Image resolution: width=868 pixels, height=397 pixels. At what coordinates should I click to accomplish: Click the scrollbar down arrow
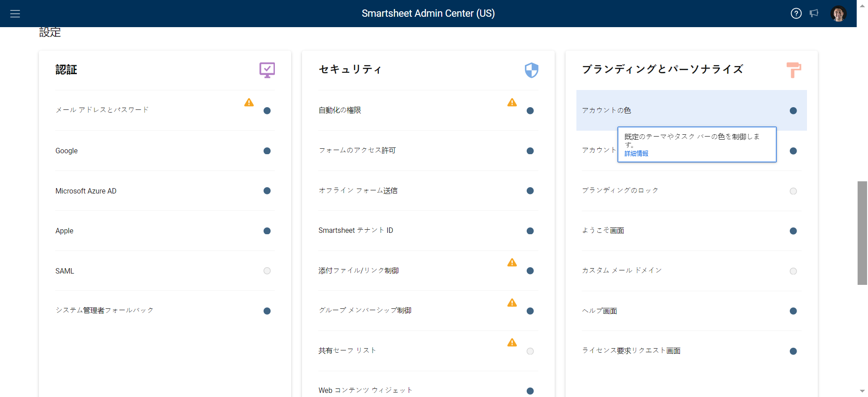pyautogui.click(x=862, y=391)
